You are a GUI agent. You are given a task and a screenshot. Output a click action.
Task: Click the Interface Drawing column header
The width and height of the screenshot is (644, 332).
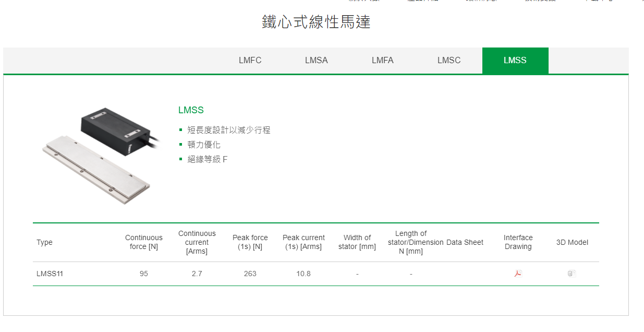(x=518, y=242)
